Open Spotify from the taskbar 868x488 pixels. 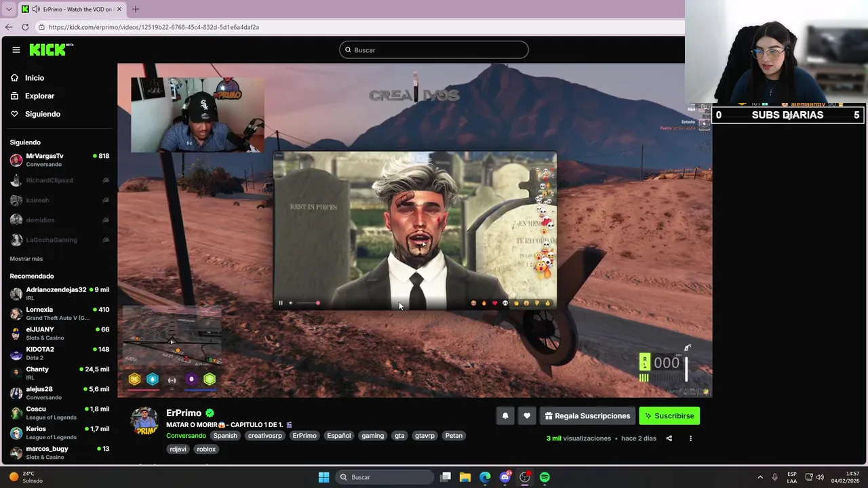pyautogui.click(x=545, y=477)
